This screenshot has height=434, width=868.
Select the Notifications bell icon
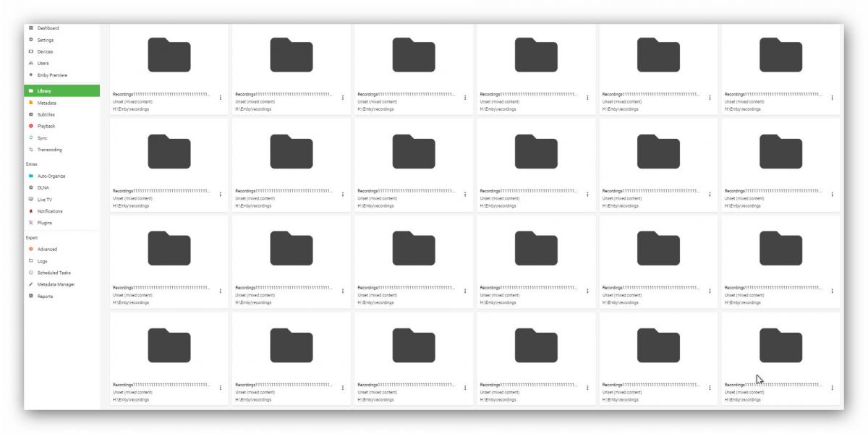tap(30, 211)
